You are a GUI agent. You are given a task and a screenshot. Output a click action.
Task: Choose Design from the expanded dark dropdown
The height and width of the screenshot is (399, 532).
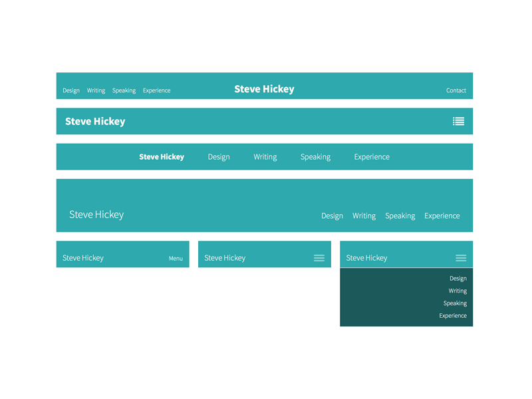point(458,278)
